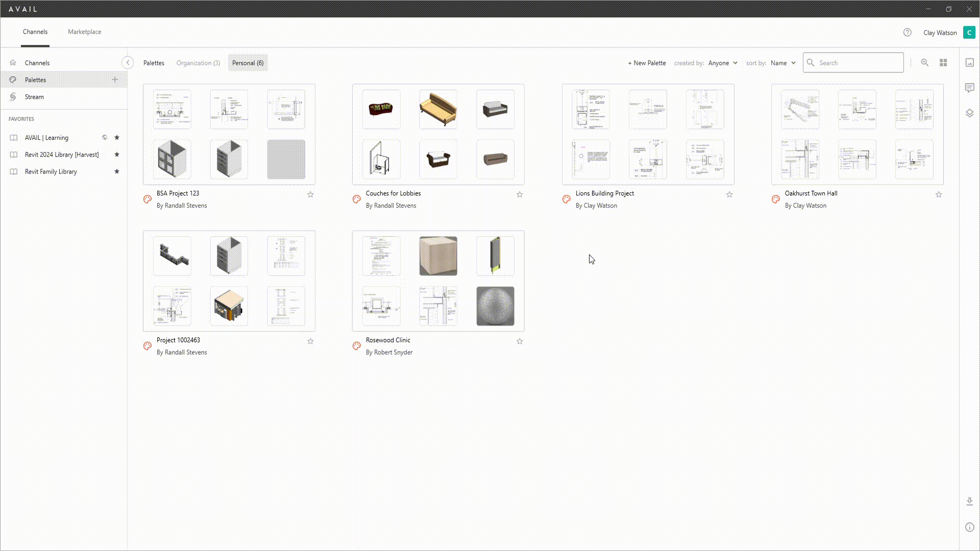Click the Search input field

point(857,63)
